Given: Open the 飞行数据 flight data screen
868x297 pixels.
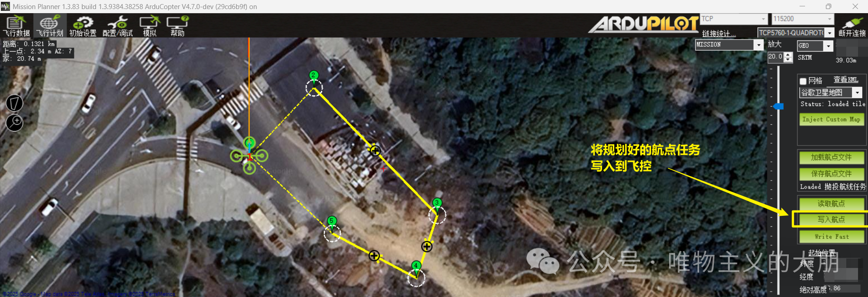Looking at the screenshot, I should pos(16,26).
